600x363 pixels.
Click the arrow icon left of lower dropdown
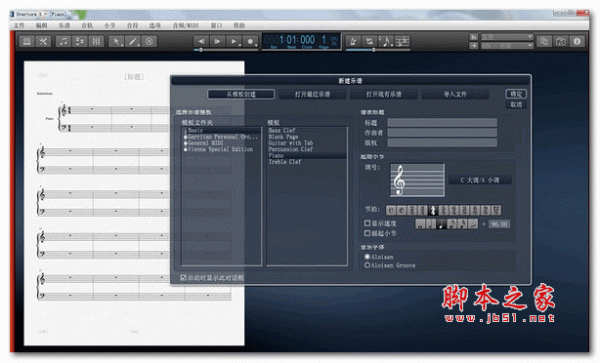tap(474, 46)
